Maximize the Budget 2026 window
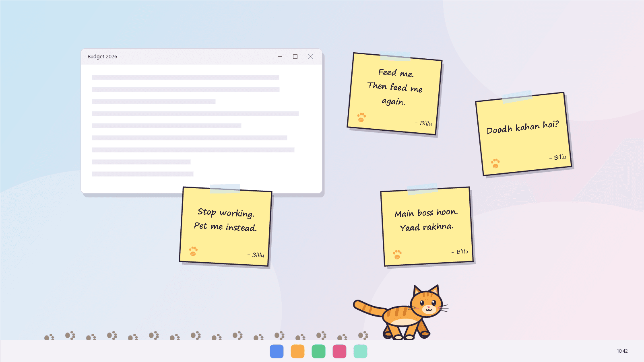Screen dimensions: 644x362 295,57
